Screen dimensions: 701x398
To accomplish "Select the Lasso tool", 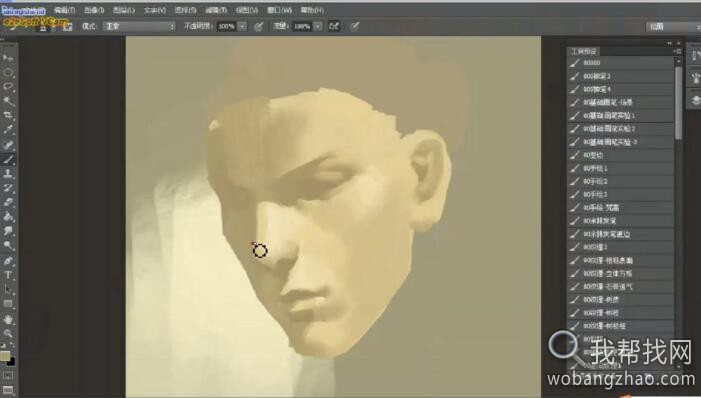I will (x=8, y=87).
